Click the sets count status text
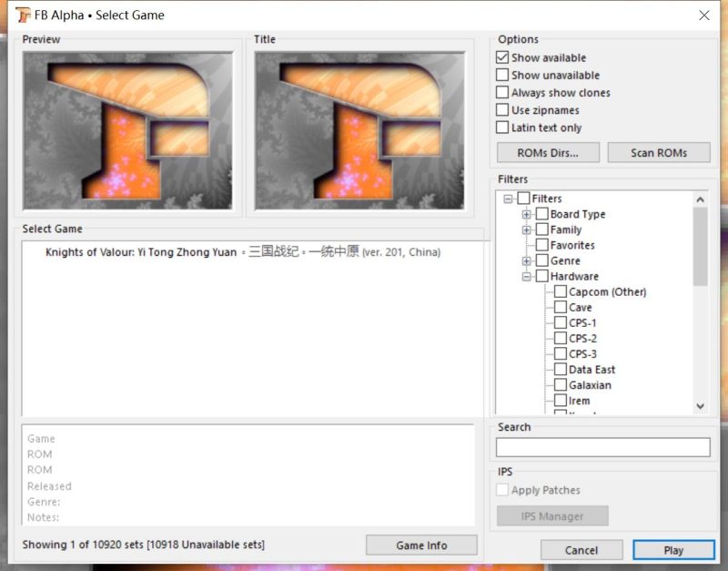Screen dimensions: 728x571 coord(144,544)
